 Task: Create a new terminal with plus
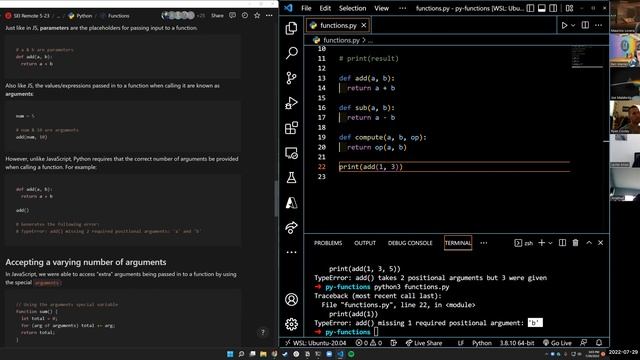click(x=542, y=242)
